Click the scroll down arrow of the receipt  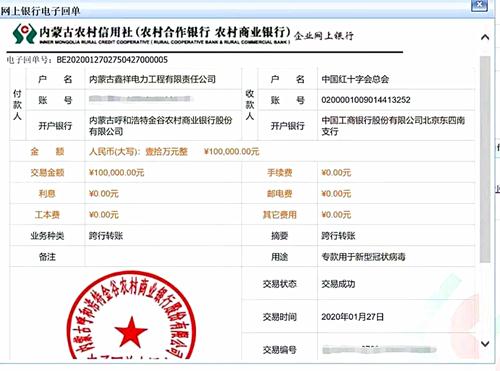click(x=485, y=344)
